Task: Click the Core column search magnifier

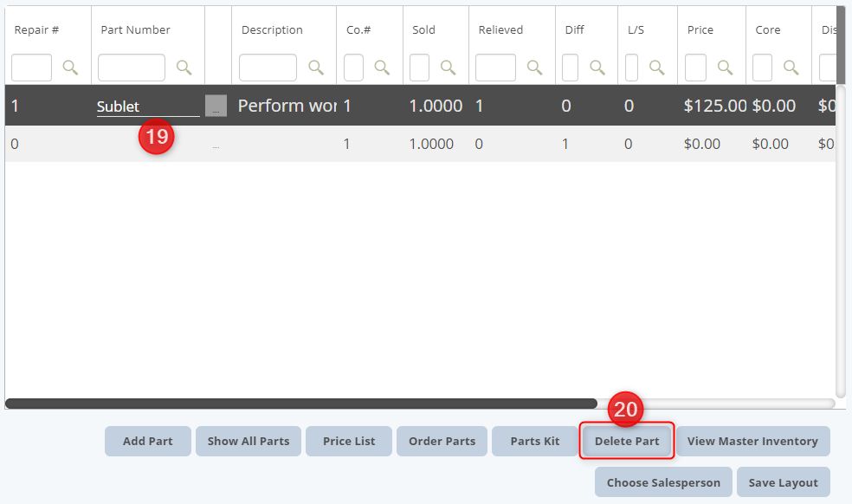Action: click(x=791, y=68)
